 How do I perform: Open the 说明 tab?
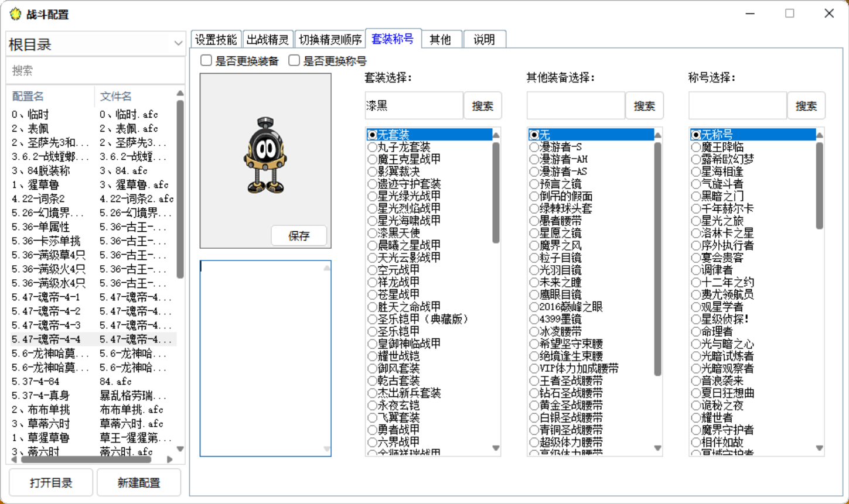485,39
